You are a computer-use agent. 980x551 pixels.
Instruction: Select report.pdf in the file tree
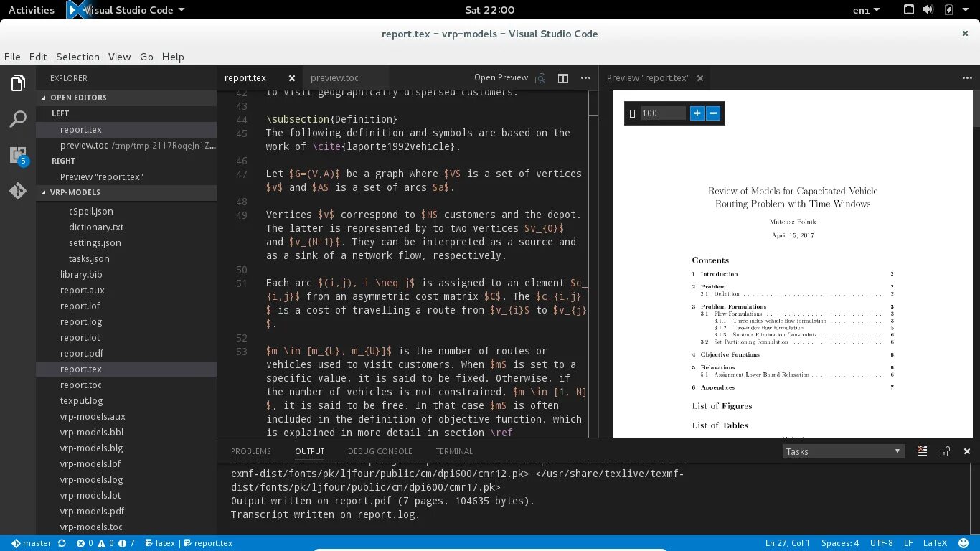81,353
